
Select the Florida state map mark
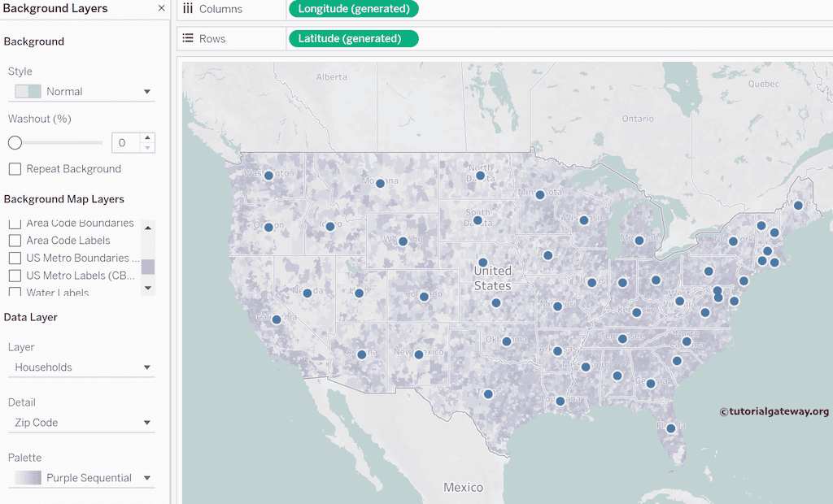670,428
